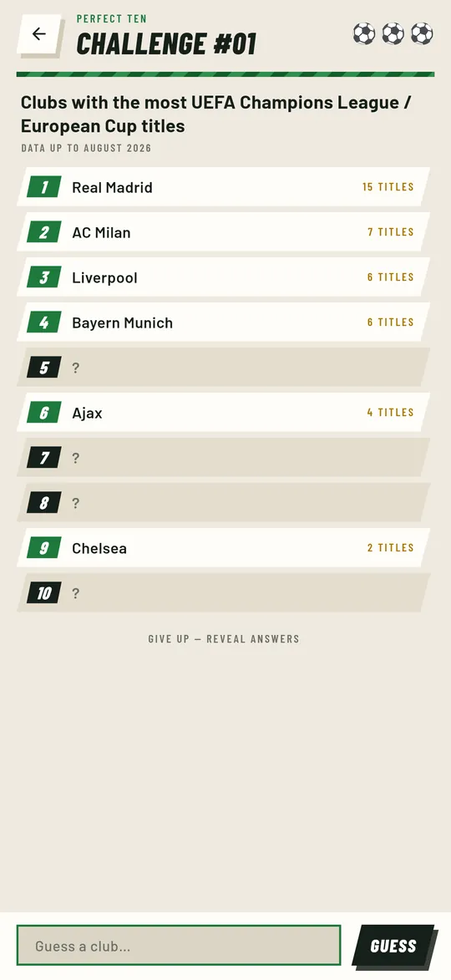Select the Chelsea answer row
The height and width of the screenshot is (980, 451).
pos(224,547)
